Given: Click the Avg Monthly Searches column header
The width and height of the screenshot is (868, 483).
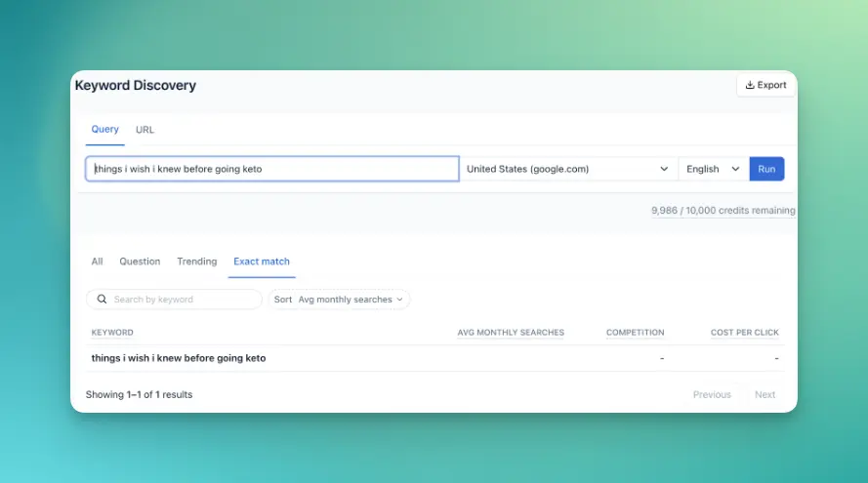Looking at the screenshot, I should tap(511, 333).
